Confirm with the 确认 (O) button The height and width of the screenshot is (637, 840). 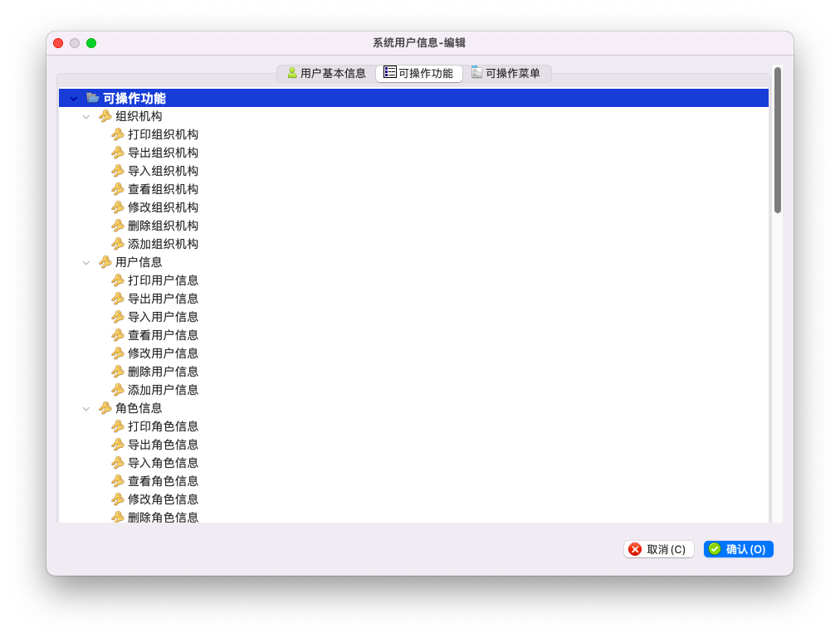[x=738, y=549]
